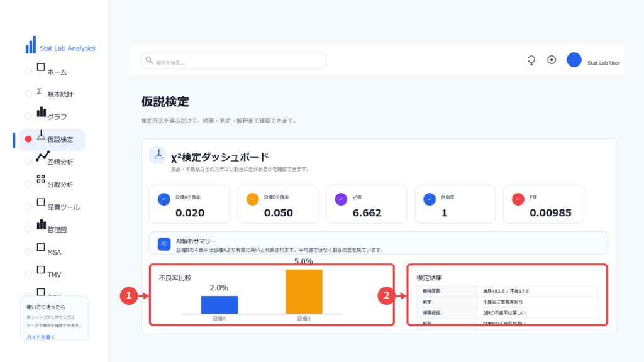Image resolution: width=644 pixels, height=362 pixels.
Task: Select the 分散分析 radio button
Action: pyautogui.click(x=28, y=184)
